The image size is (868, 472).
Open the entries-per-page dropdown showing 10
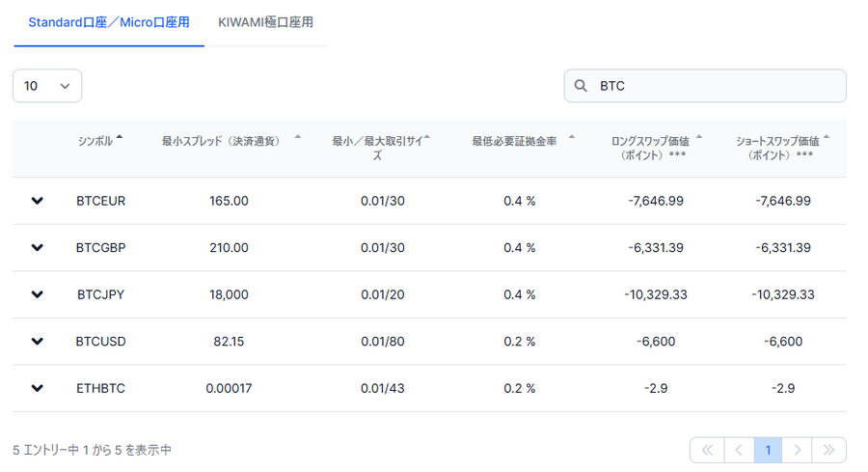(47, 86)
